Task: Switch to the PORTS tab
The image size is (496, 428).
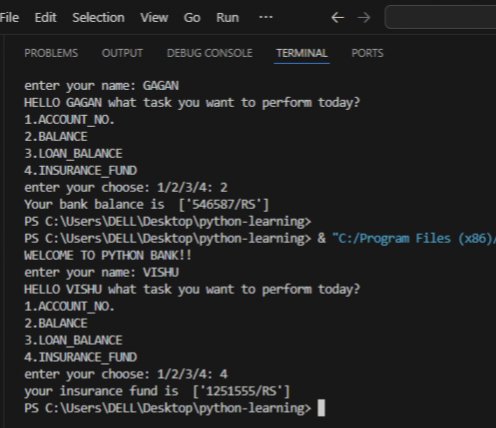Action: click(x=367, y=53)
